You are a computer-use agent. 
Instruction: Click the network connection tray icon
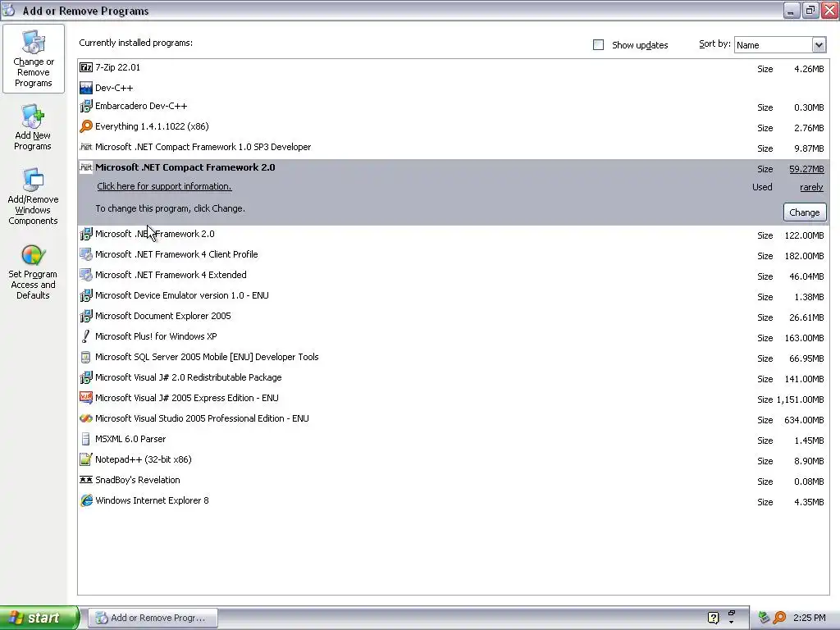point(765,618)
